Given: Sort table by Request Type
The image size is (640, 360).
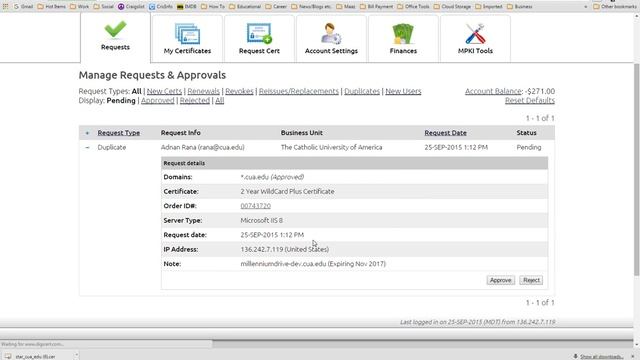Looking at the screenshot, I should 119,133.
